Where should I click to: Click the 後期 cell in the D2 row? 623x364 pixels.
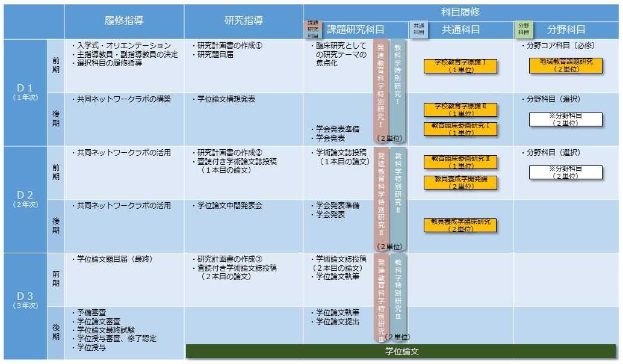click(55, 226)
